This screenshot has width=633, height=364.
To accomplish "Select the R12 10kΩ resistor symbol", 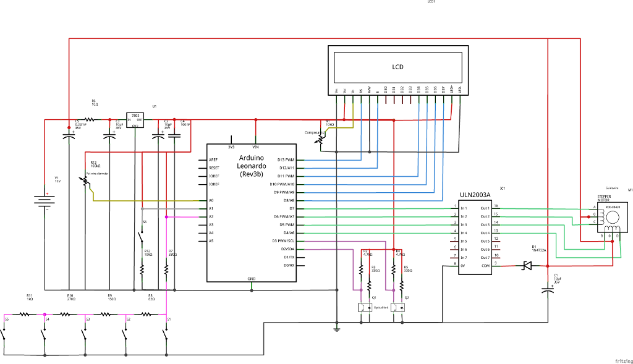I will click(142, 269).
